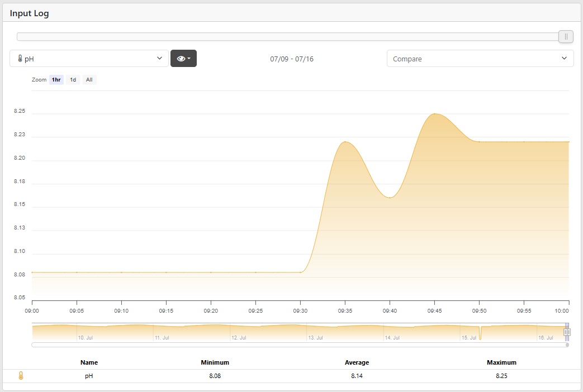This screenshot has width=583, height=392.
Task: Click the pH name cell in the table
Action: (89, 376)
